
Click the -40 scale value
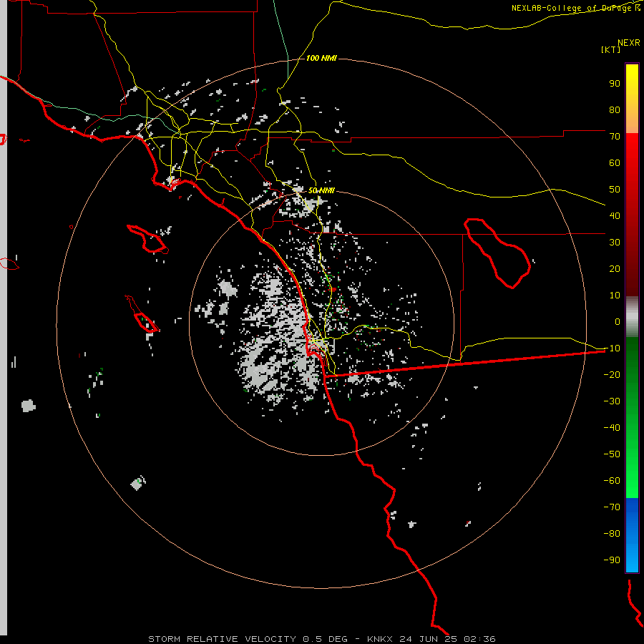tap(612, 428)
